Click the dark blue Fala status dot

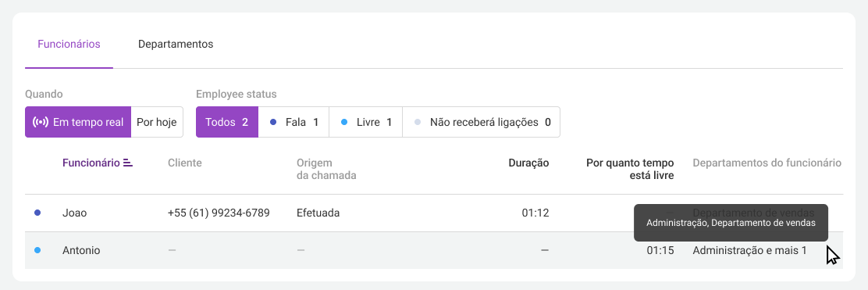[273, 122]
